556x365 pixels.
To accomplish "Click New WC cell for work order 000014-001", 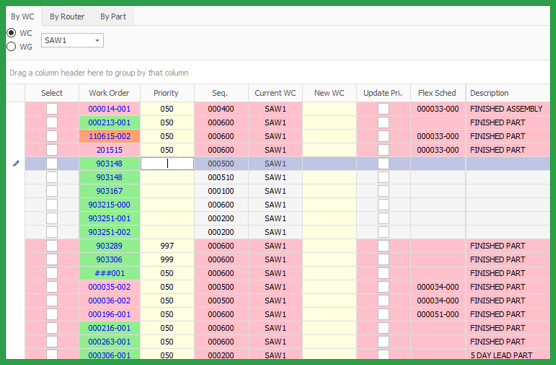I will pos(329,109).
